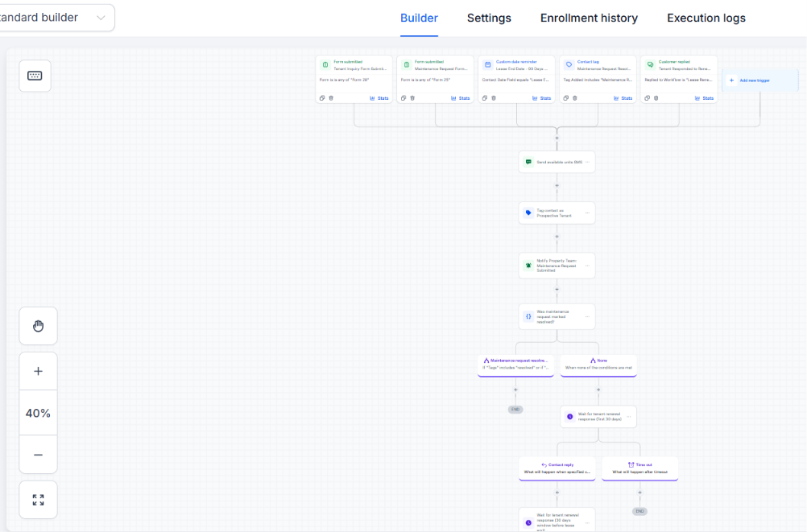Add step under None branch

coord(598,390)
